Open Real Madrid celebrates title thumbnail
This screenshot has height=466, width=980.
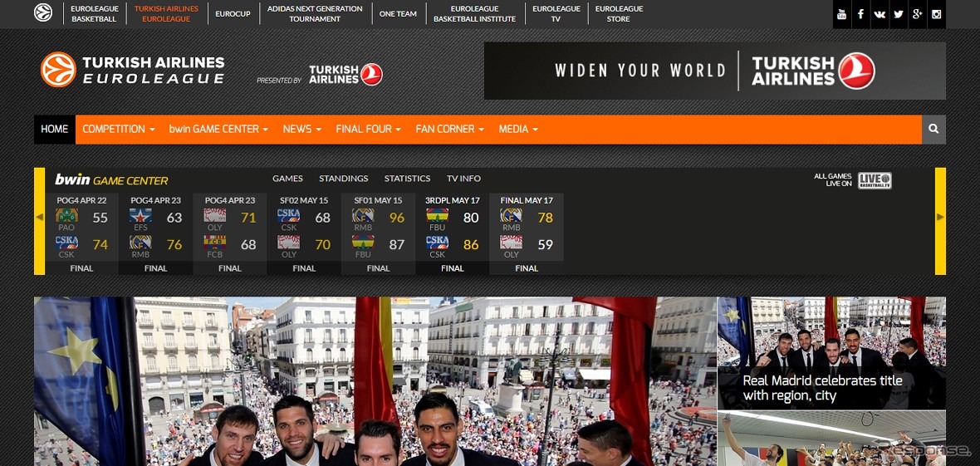[x=831, y=353]
